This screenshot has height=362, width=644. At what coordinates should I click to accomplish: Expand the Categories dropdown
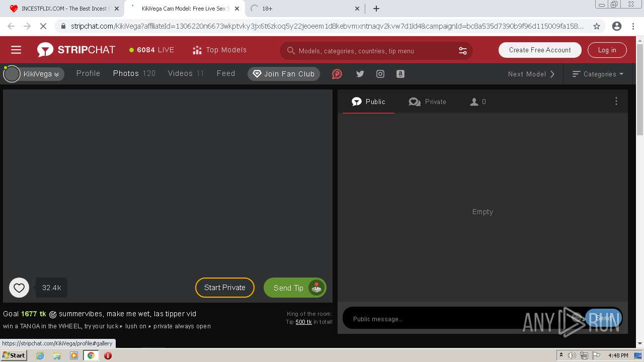pos(598,74)
